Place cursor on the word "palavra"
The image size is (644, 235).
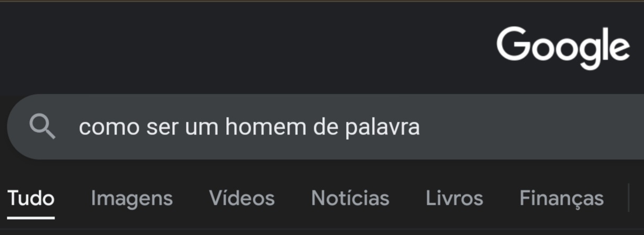tap(382, 128)
